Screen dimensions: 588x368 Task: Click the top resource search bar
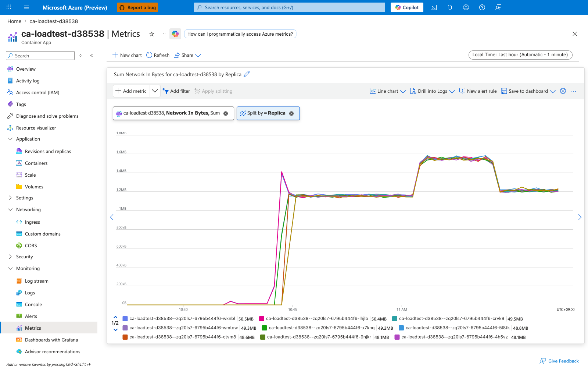[x=290, y=7]
